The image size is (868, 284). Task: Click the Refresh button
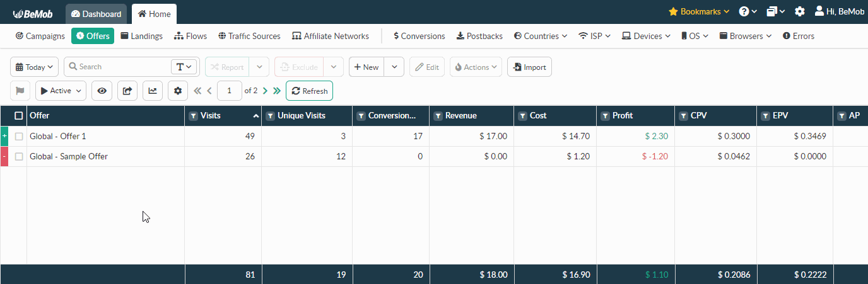(x=309, y=91)
